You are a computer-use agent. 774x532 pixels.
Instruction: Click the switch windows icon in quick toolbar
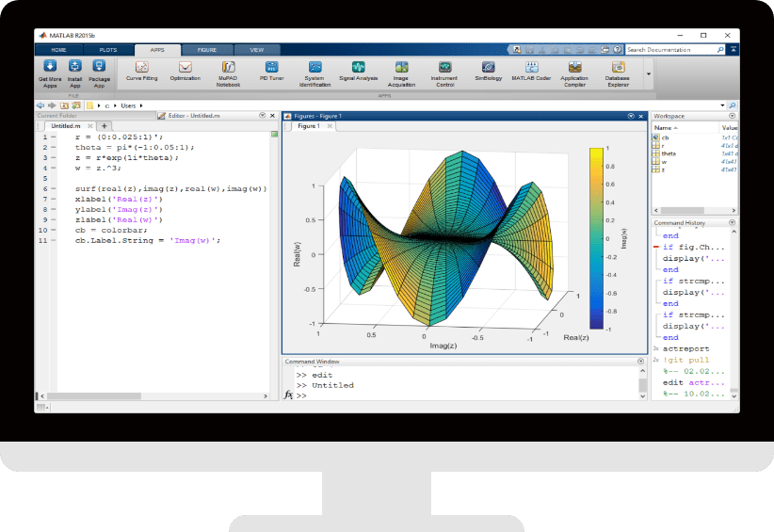605,50
